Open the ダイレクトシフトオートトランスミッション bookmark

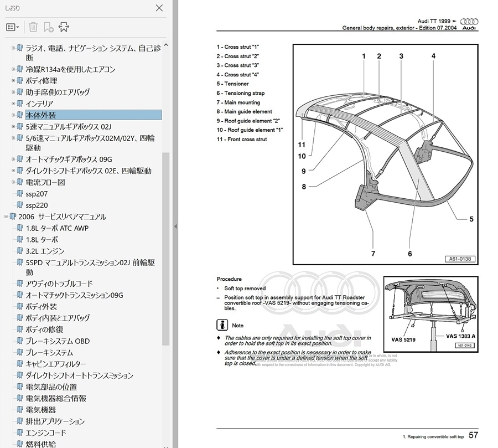pyautogui.click(x=79, y=375)
